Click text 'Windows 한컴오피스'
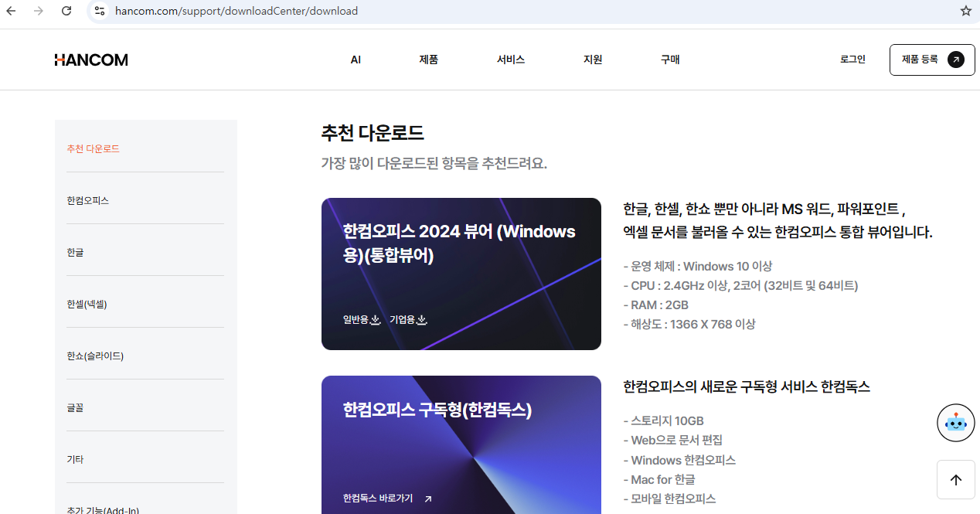 point(680,460)
